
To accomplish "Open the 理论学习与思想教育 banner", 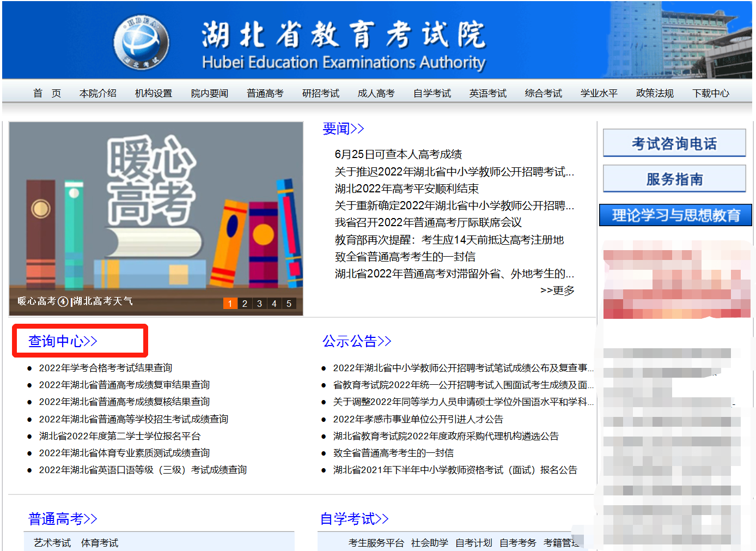I will click(675, 215).
